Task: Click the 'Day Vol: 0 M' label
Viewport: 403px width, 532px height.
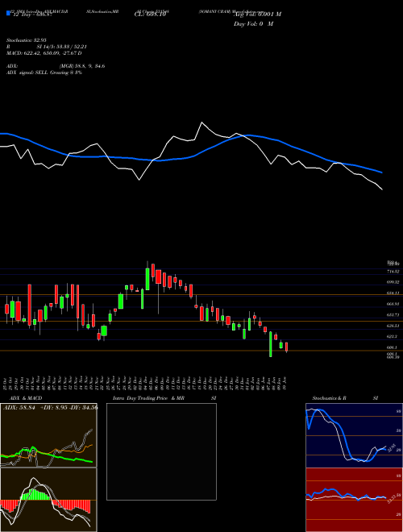Action: coord(253,24)
